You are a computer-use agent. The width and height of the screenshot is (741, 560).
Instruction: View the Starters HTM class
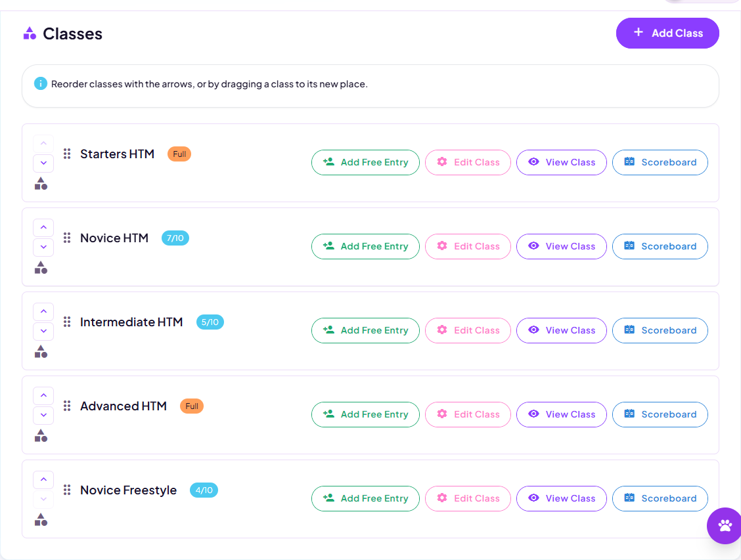pos(562,162)
